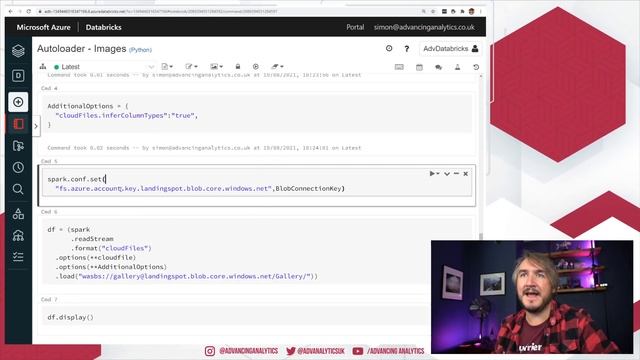Click the browser back arrow
The height and width of the screenshot is (360, 640).
click(11, 11)
